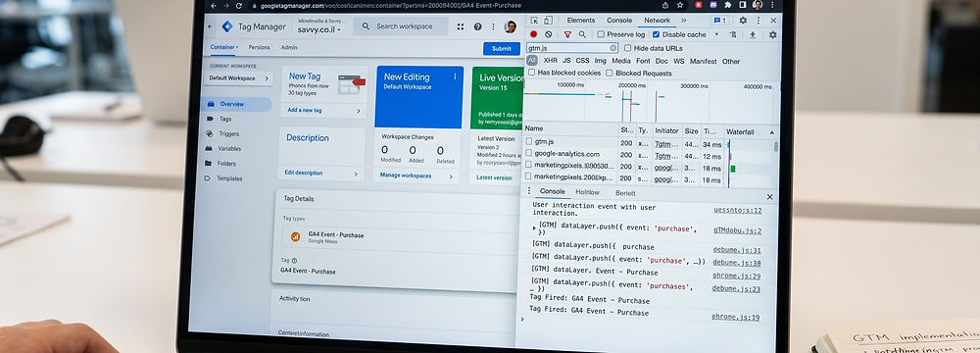Switch to the Elements tab in DevTools

click(x=580, y=20)
